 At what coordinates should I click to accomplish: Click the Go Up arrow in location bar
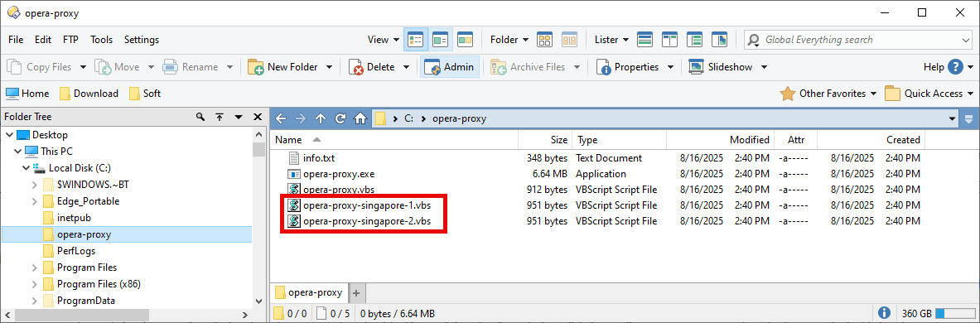pyautogui.click(x=321, y=118)
